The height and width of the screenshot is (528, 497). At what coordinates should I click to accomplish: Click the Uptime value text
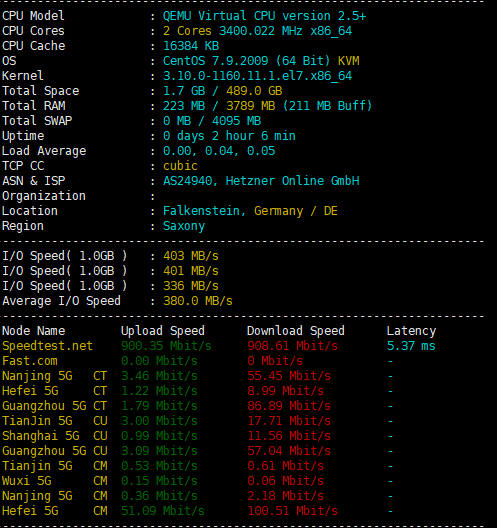click(229, 136)
